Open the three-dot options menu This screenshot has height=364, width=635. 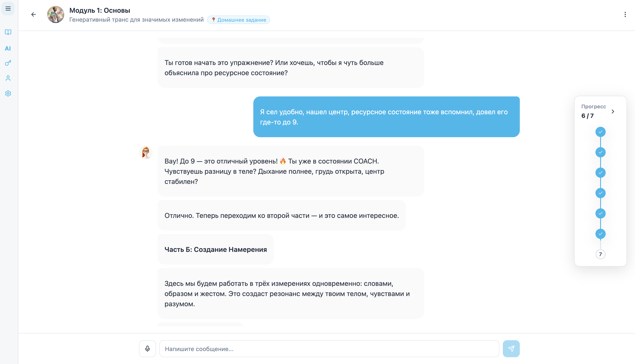(x=625, y=14)
